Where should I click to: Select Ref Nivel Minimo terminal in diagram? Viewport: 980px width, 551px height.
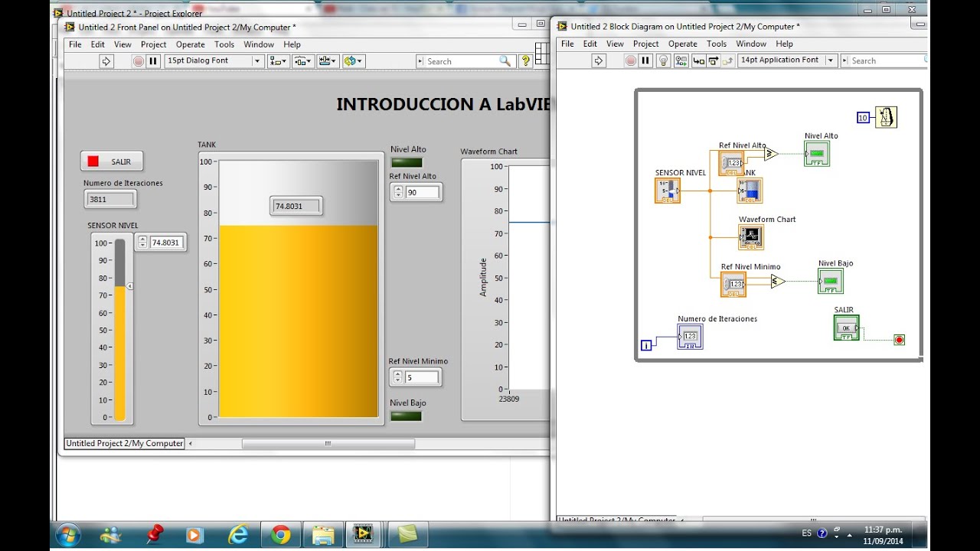[x=733, y=285]
